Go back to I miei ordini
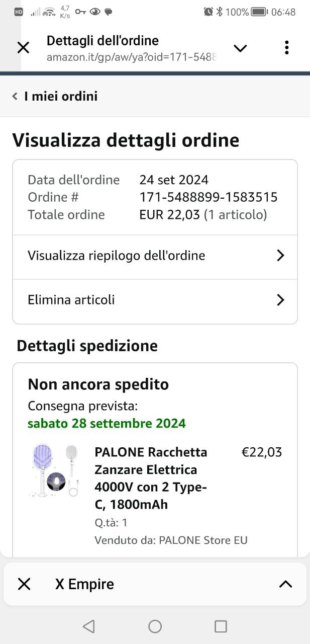The height and width of the screenshot is (644, 310). point(55,96)
